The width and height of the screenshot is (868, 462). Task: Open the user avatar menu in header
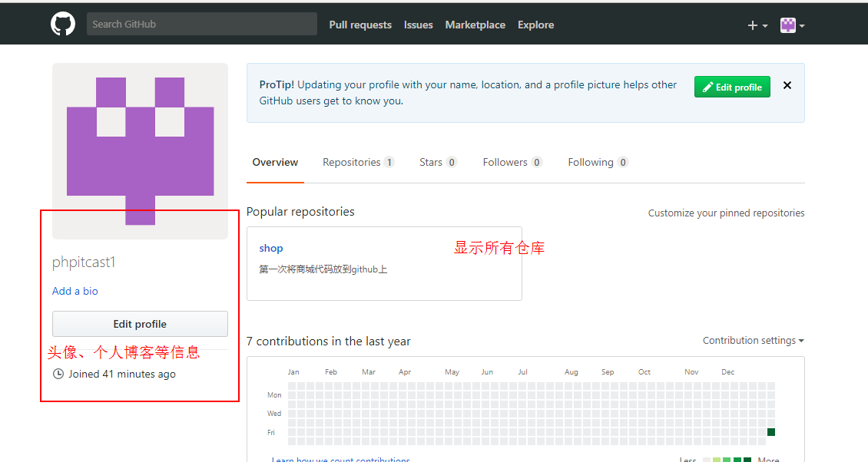792,25
